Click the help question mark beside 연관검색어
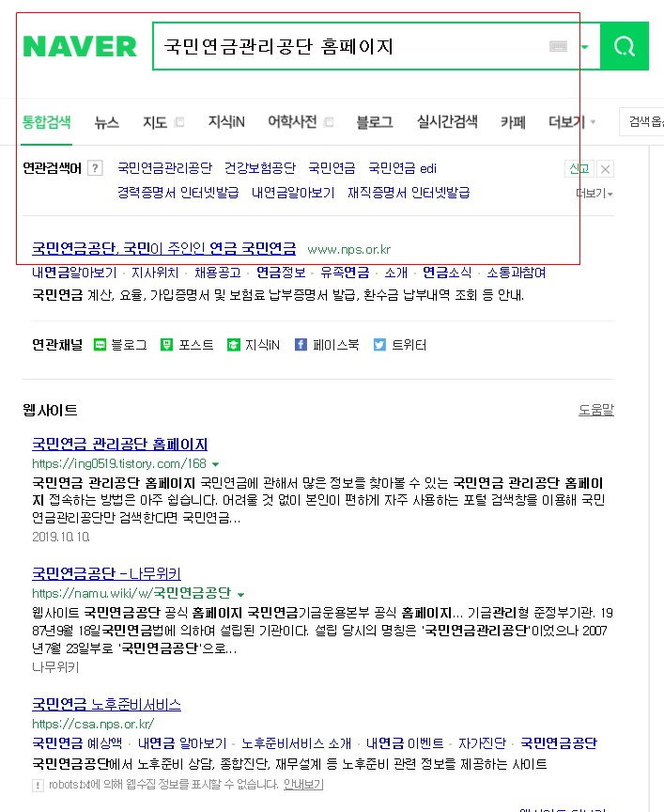664x812 pixels. point(95,168)
